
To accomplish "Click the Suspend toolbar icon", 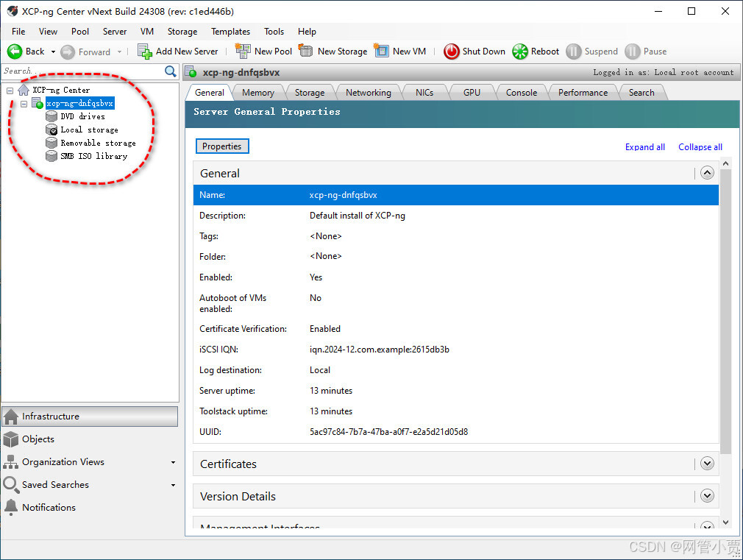I will pyautogui.click(x=573, y=52).
